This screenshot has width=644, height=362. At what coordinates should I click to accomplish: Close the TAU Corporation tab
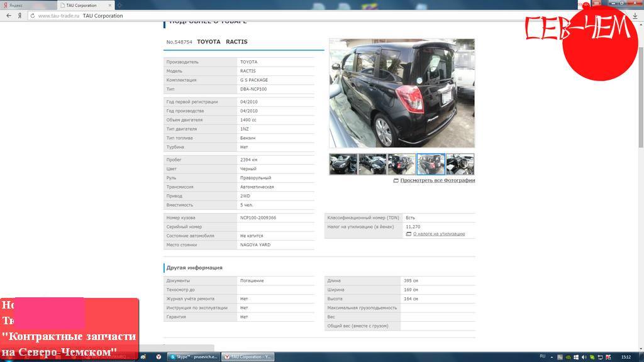tap(110, 5)
